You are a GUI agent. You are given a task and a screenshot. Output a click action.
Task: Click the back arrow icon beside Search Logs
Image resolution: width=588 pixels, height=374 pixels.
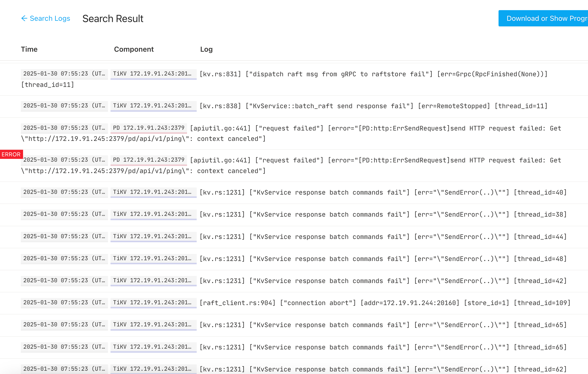[24, 18]
